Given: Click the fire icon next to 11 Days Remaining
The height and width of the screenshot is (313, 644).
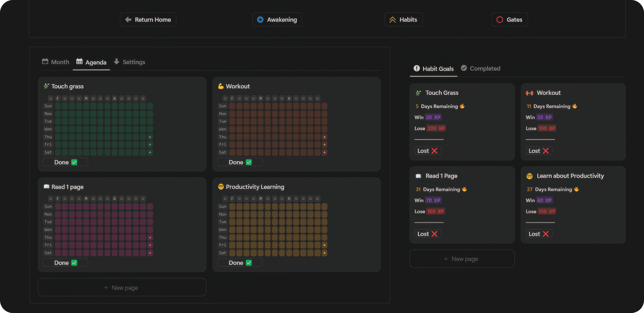Looking at the screenshot, I should [x=575, y=106].
